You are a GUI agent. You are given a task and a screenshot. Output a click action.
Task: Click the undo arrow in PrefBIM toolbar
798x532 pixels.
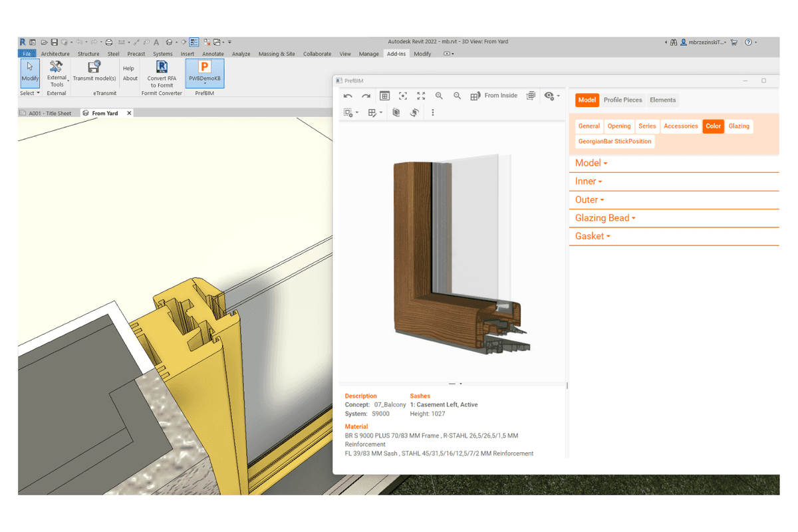point(348,96)
